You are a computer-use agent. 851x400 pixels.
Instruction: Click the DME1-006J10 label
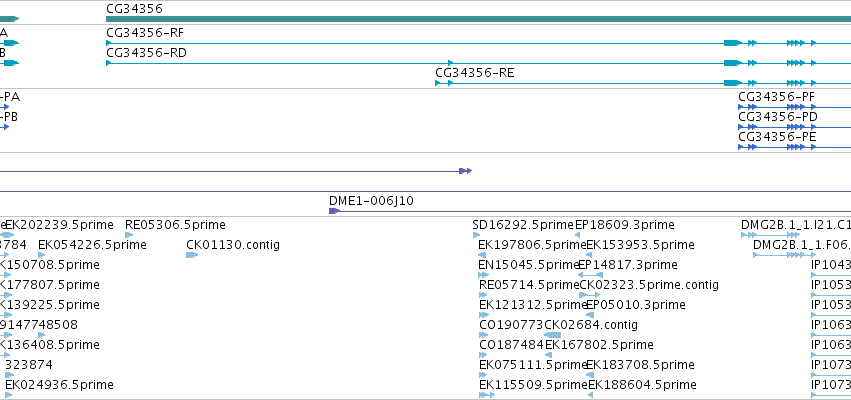pyautogui.click(x=371, y=201)
